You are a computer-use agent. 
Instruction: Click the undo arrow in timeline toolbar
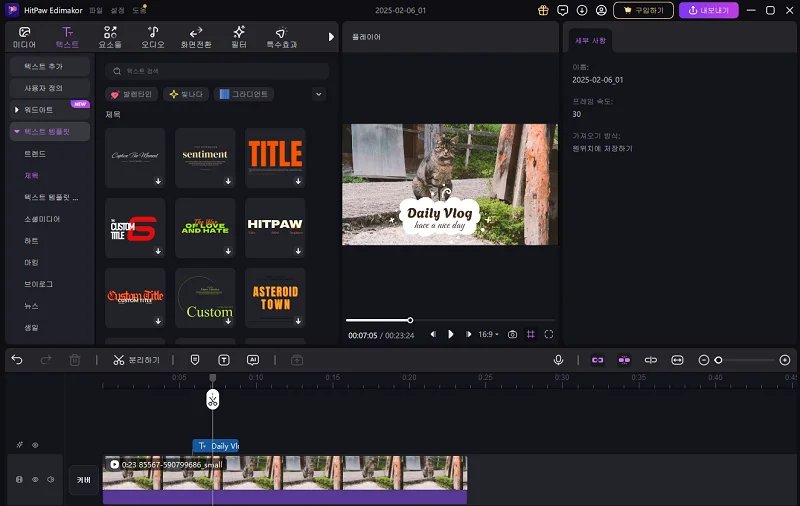click(16, 360)
